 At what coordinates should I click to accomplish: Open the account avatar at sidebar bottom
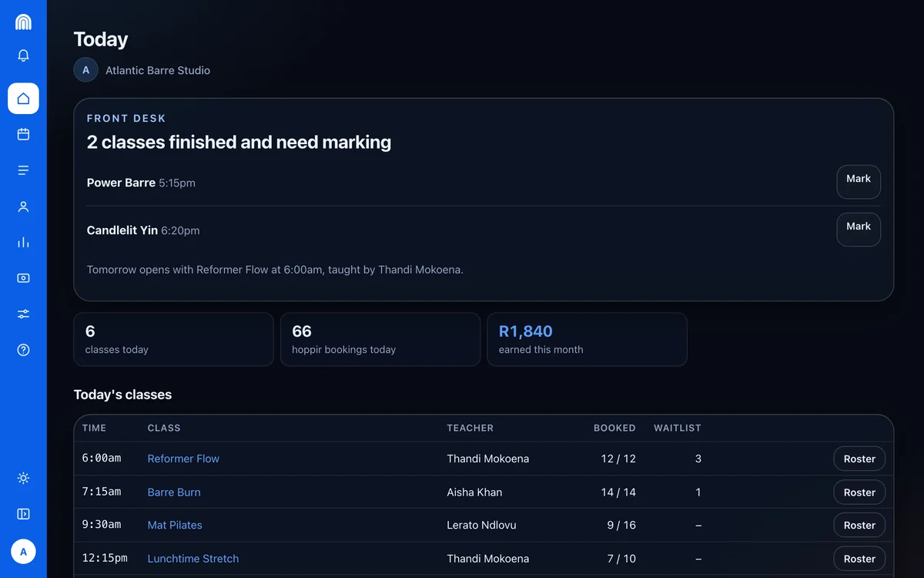(23, 552)
